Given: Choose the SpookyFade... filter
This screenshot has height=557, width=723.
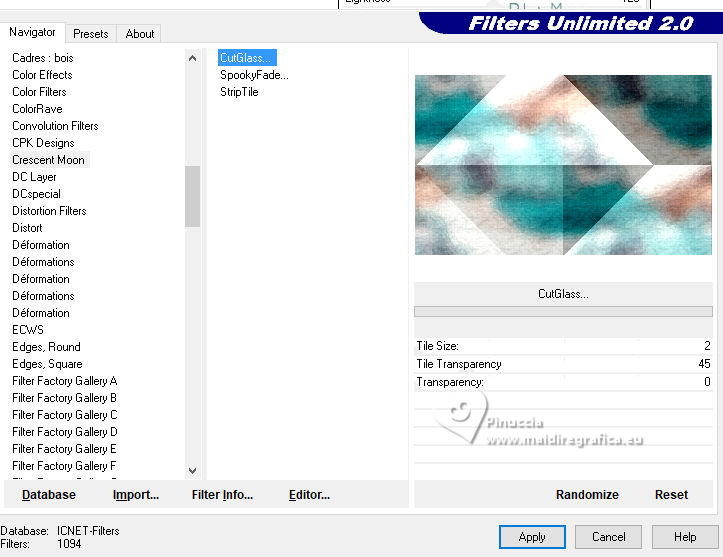Looking at the screenshot, I should 254,75.
